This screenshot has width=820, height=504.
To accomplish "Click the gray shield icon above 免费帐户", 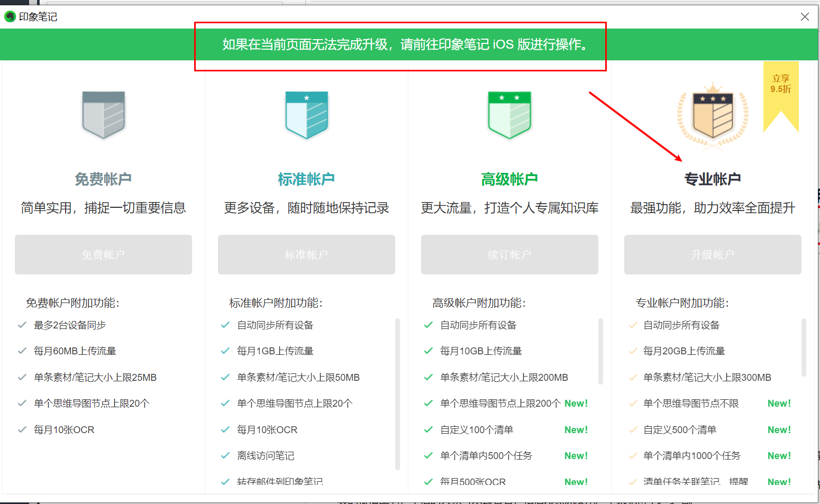I will click(103, 114).
